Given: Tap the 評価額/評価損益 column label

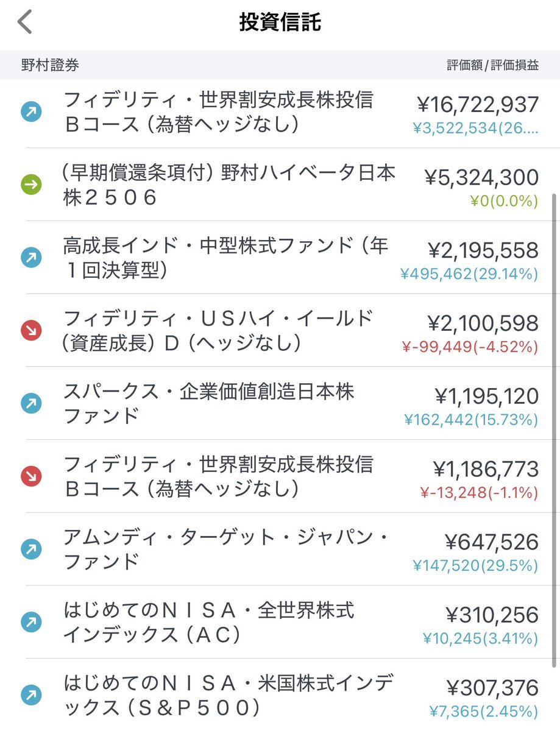Looking at the screenshot, I should pos(492,66).
